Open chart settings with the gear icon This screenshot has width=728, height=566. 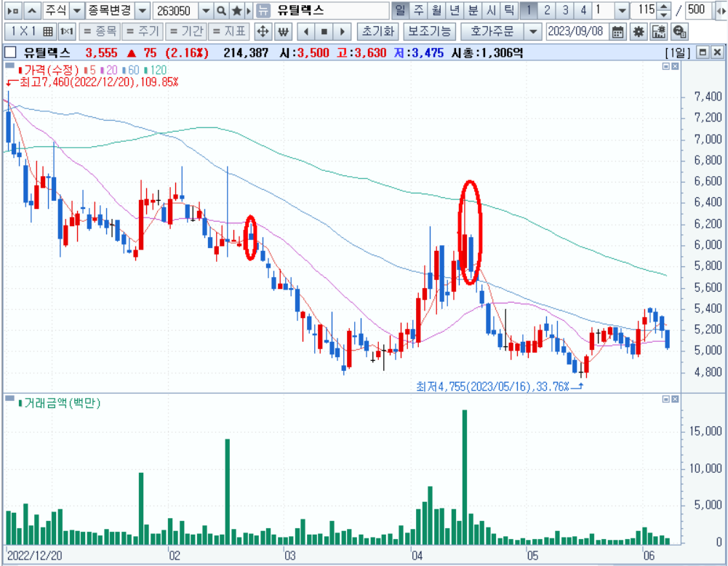point(639,31)
